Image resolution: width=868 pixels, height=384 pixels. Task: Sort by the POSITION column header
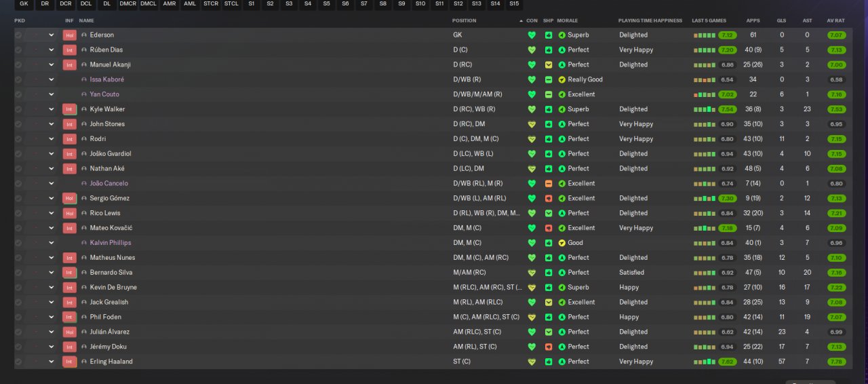point(465,21)
